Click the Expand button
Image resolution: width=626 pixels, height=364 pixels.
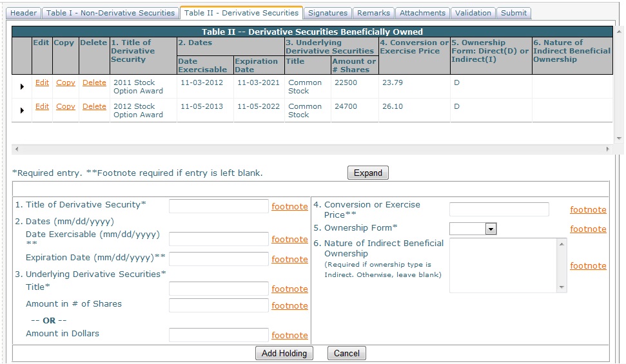coord(367,173)
